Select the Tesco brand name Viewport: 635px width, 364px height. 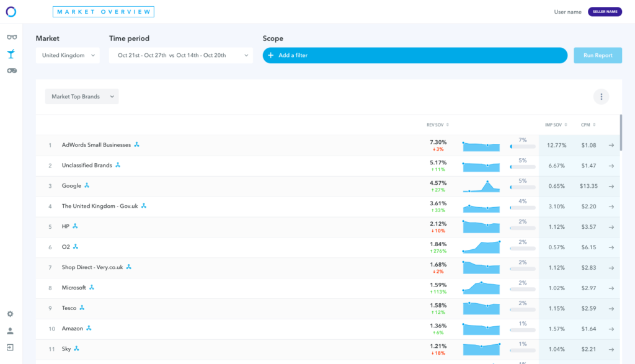(69, 308)
